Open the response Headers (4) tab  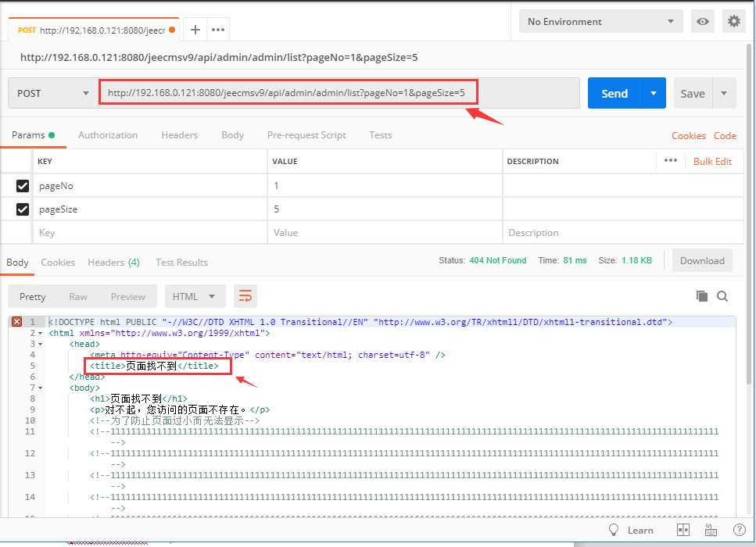click(113, 263)
